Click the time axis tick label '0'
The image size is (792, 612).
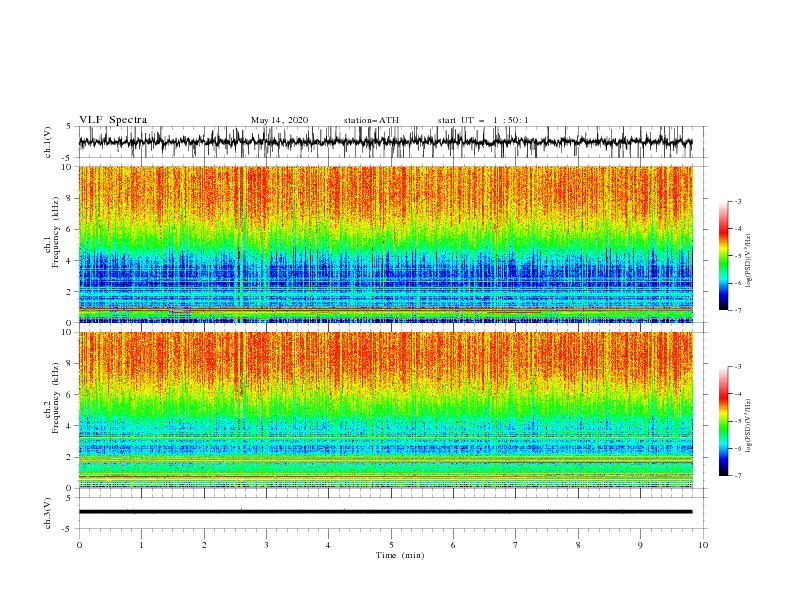[x=79, y=545]
